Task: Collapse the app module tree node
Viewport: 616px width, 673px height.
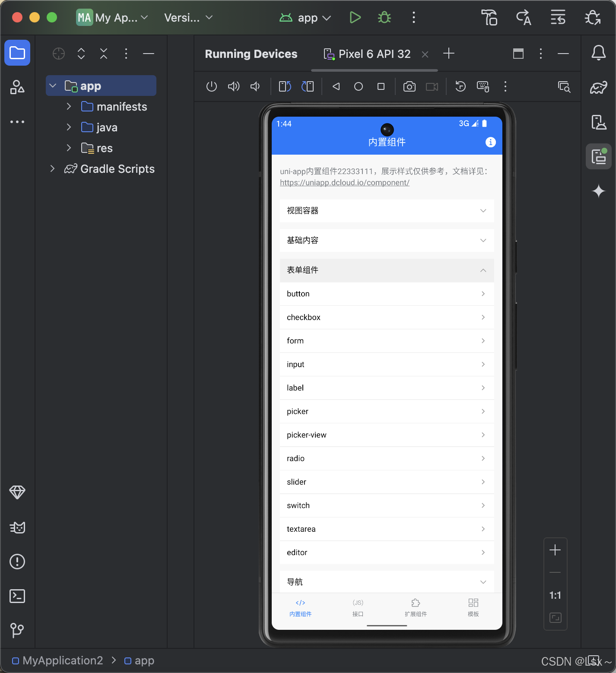Action: tap(53, 86)
